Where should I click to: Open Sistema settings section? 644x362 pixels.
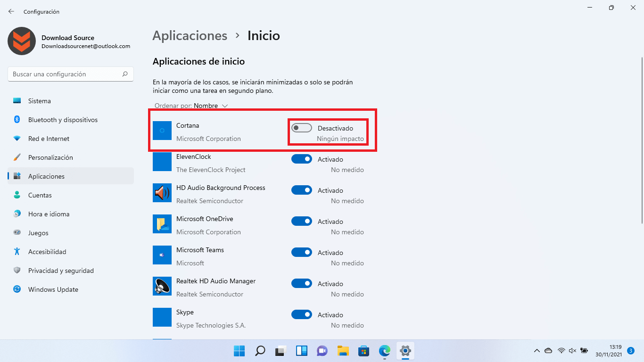(71, 101)
